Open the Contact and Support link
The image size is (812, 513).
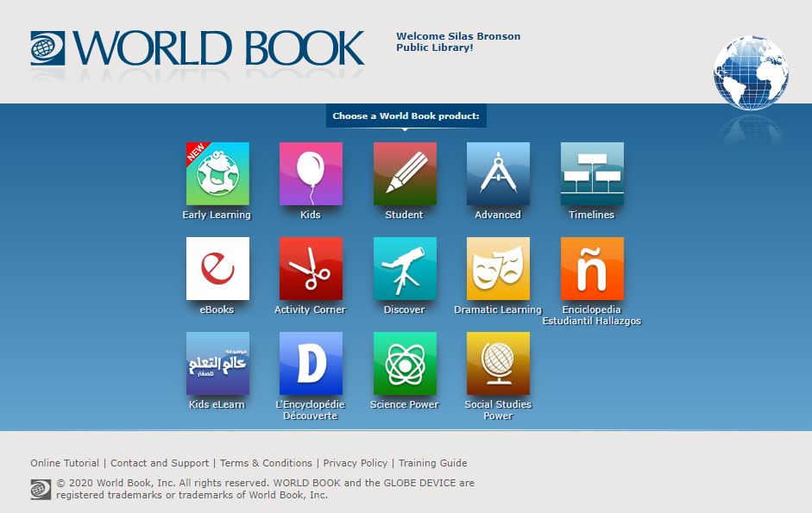(x=160, y=463)
